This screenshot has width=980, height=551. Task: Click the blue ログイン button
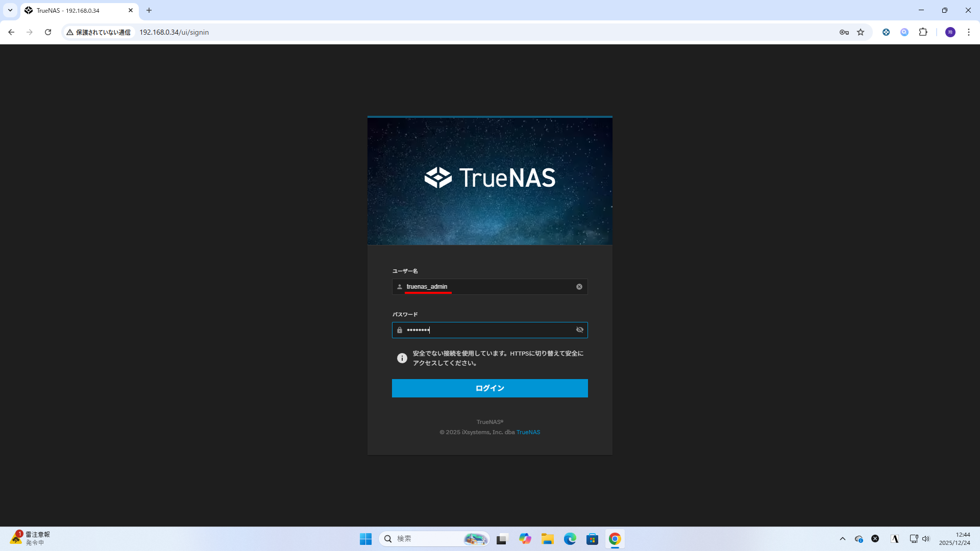pyautogui.click(x=489, y=388)
